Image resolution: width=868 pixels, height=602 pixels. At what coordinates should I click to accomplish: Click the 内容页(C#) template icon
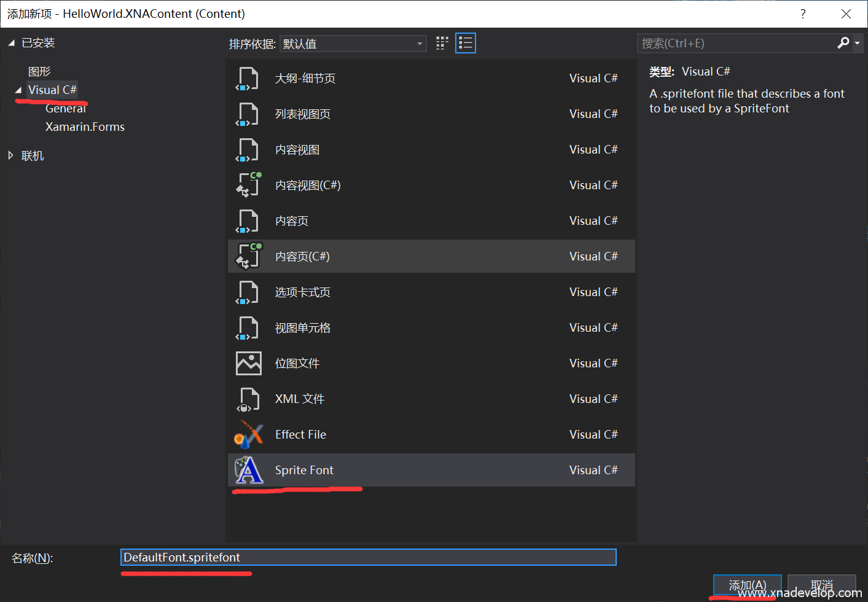248,256
